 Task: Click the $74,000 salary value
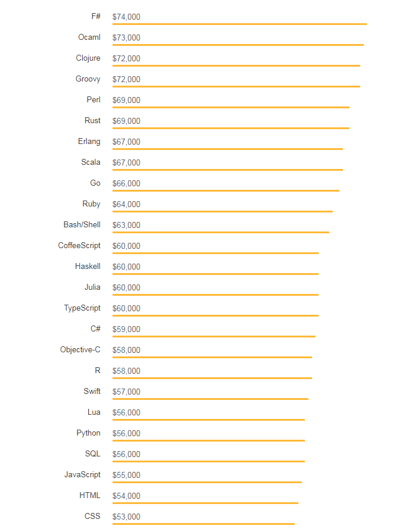126,17
